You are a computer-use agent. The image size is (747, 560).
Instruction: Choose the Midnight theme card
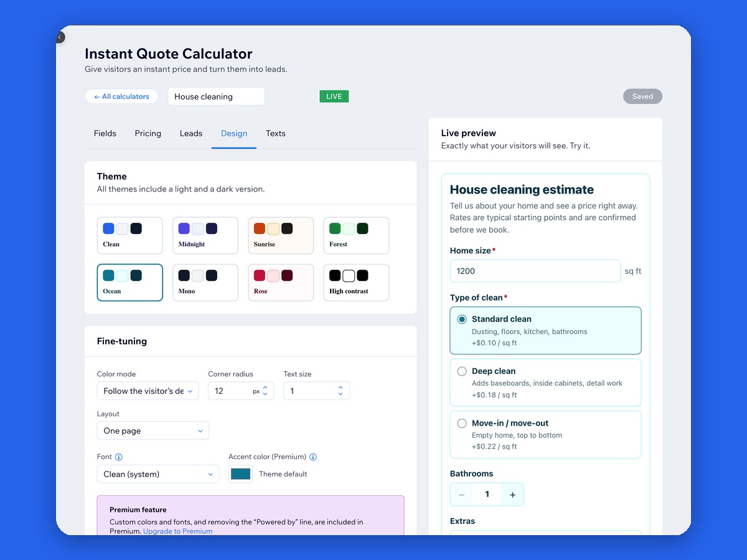point(205,236)
